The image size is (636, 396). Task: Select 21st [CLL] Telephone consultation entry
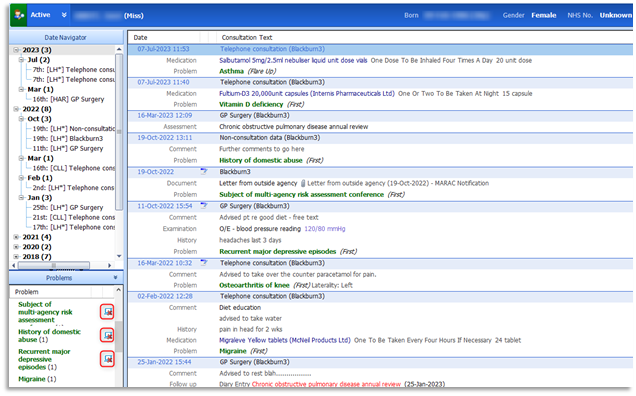click(x=74, y=217)
